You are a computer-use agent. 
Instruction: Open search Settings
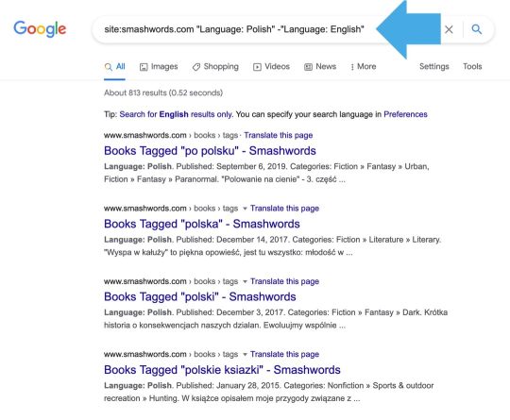[434, 66]
